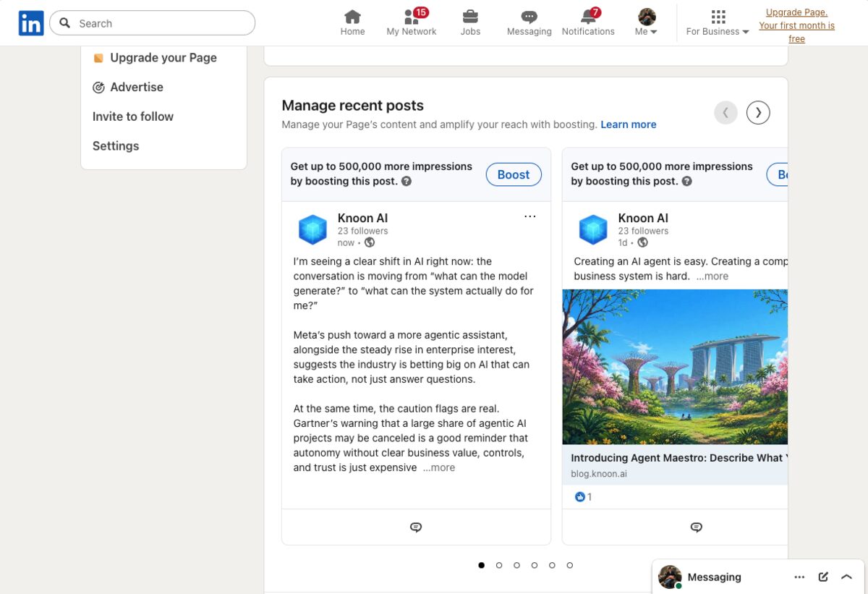
Task: Click the Manage recent posts heading
Action: coord(352,106)
